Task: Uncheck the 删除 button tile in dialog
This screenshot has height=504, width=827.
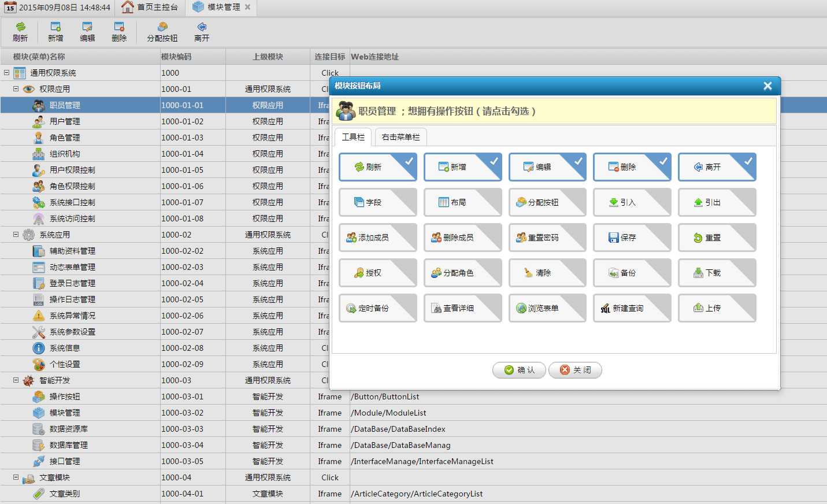Action: click(632, 167)
